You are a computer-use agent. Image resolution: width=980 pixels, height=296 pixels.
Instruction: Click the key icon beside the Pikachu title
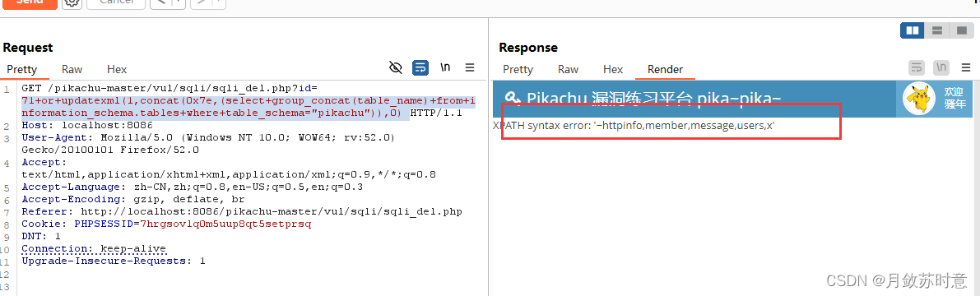pos(513,98)
